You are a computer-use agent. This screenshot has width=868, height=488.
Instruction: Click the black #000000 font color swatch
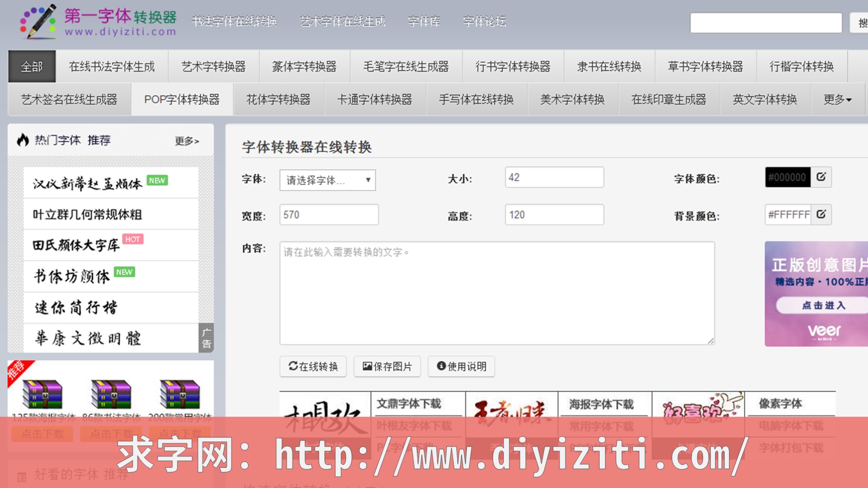787,177
